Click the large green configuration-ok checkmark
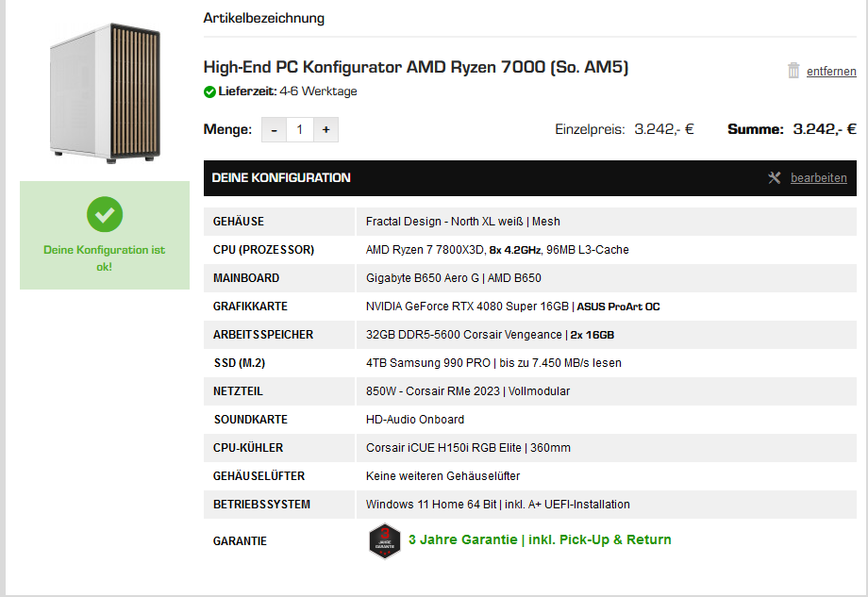This screenshot has height=597, width=868. [x=105, y=214]
